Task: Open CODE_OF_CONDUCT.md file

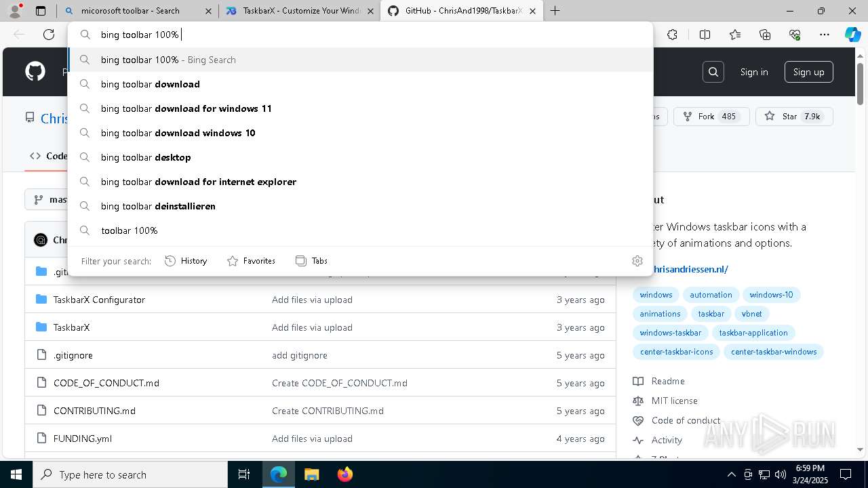Action: pos(106,383)
